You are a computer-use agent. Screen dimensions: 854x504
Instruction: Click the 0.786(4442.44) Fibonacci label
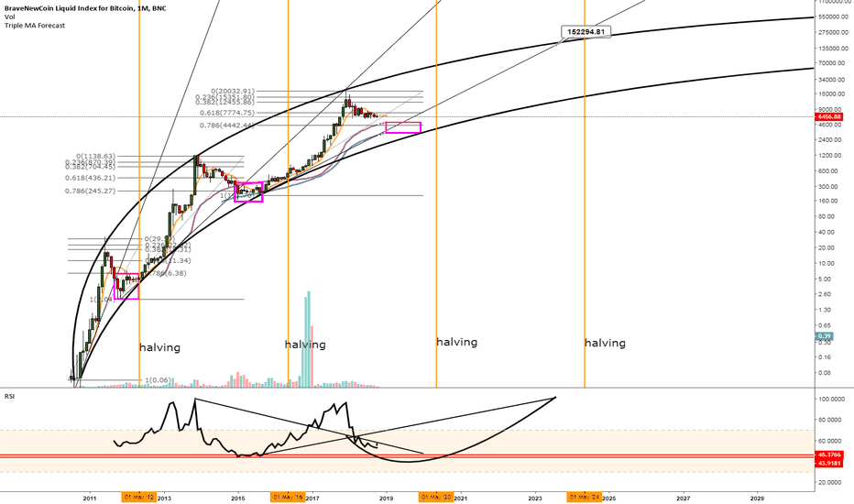coord(227,126)
